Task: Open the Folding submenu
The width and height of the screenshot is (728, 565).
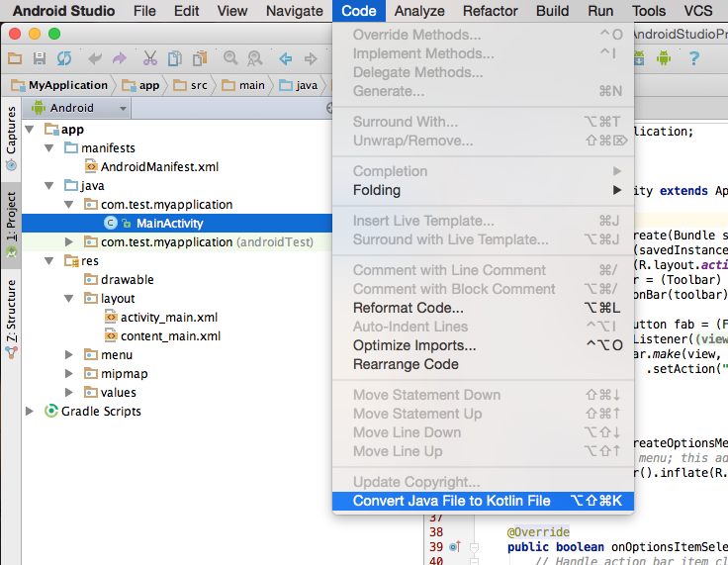Action: (483, 190)
